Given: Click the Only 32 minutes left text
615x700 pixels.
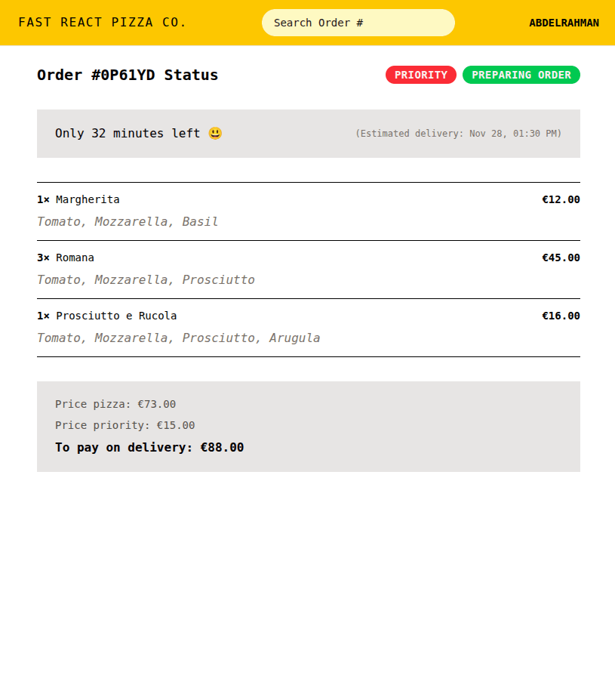Looking at the screenshot, I should pos(128,134).
